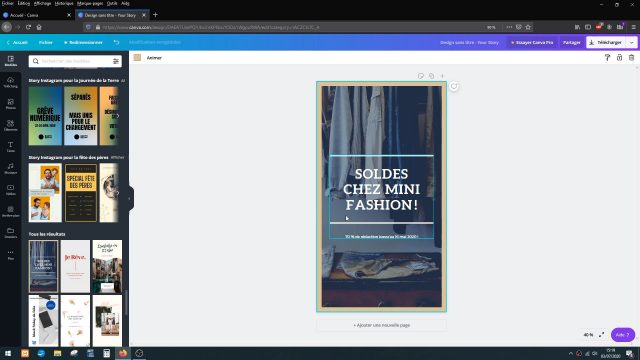The image size is (640, 360).
Task: Click the Télécharger button
Action: 606,42
